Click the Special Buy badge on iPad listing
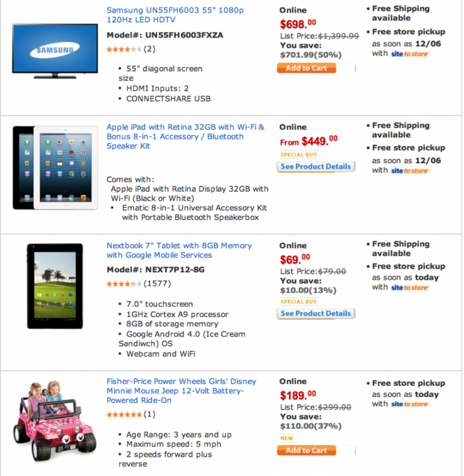Screen dimensions: 464x476 click(x=294, y=155)
